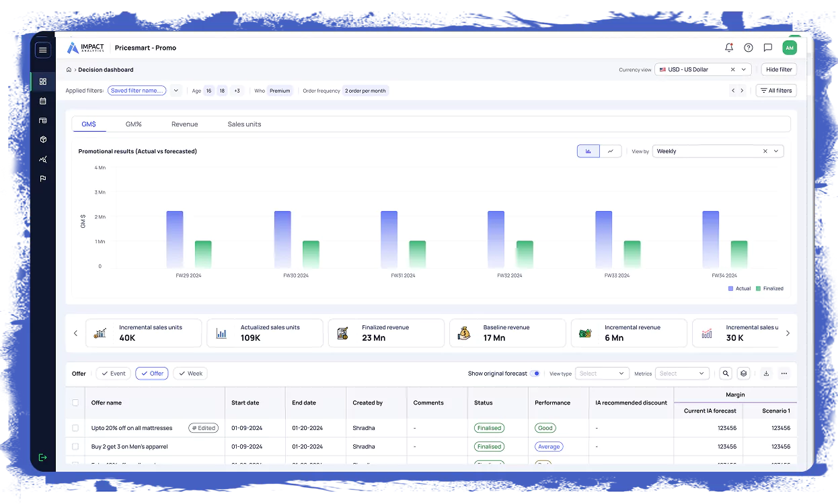This screenshot has height=504, width=838.
Task: Toggle the Event grouping chip
Action: (114, 374)
